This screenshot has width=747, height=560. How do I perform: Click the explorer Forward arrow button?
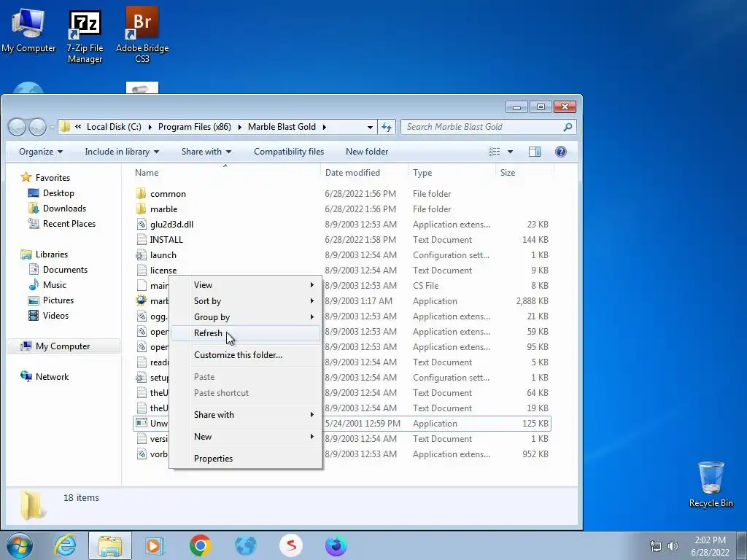coord(37,127)
